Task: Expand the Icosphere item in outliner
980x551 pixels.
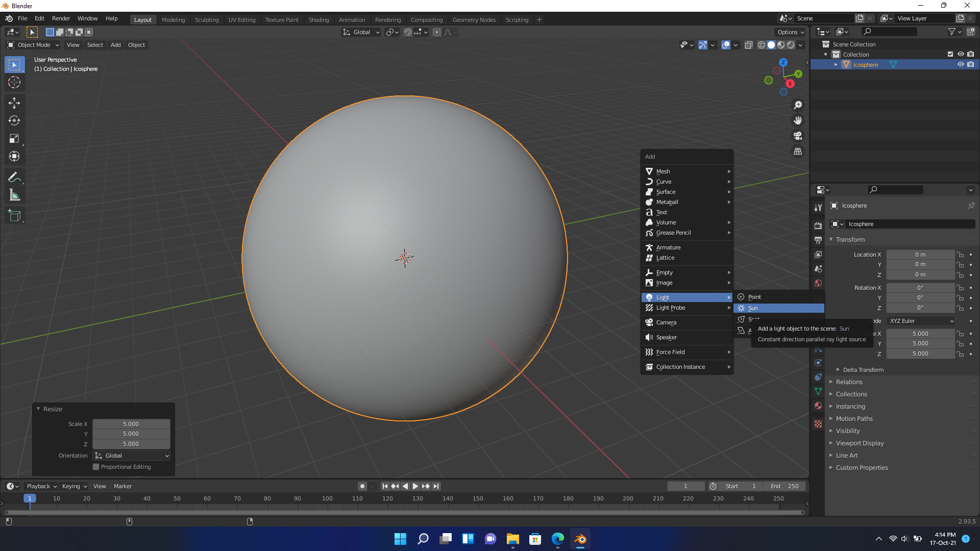Action: click(x=836, y=65)
